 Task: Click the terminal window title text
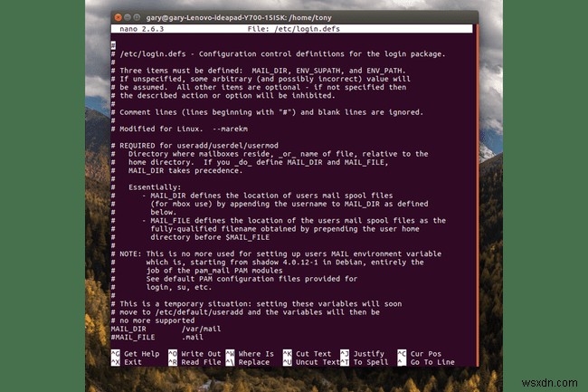click(x=239, y=17)
